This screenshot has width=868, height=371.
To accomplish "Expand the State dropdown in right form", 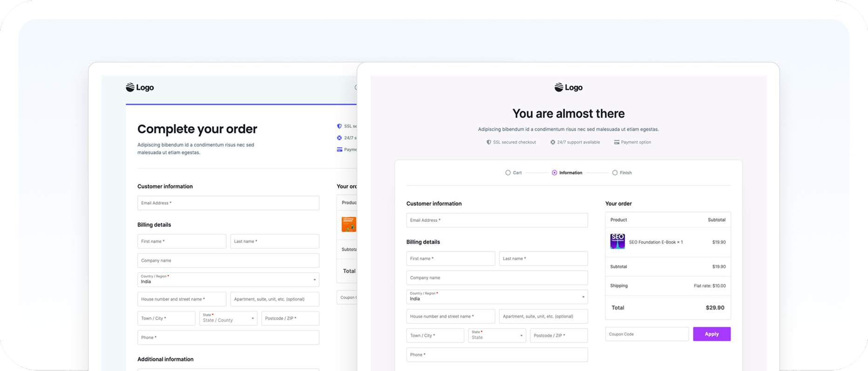I will click(x=497, y=336).
